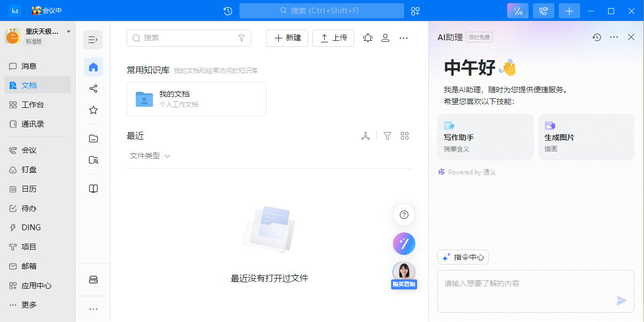The width and height of the screenshot is (644, 322).
Task: Switch to grid view for recent files
Action: coord(405,136)
